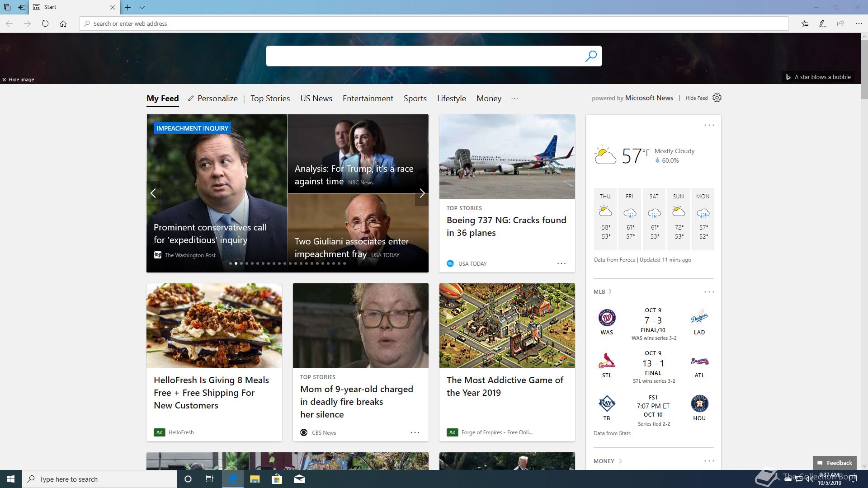Image resolution: width=868 pixels, height=488 pixels.
Task: Click the Share this page icon
Action: (840, 23)
